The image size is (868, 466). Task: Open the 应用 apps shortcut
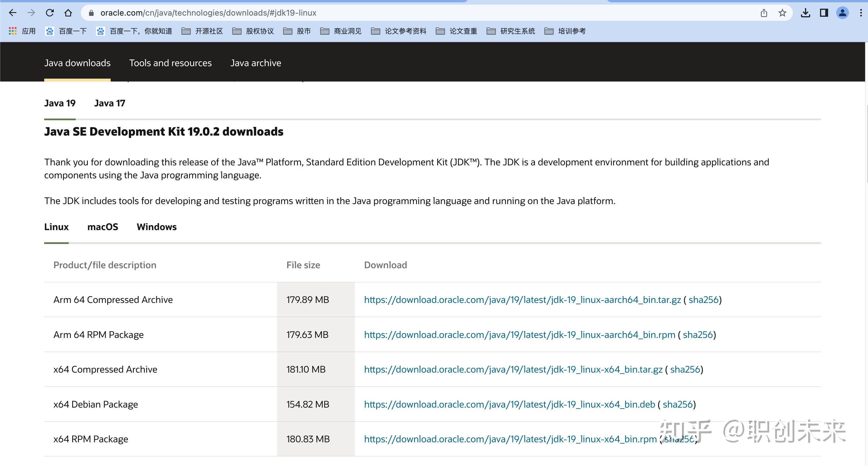pyautogui.click(x=22, y=31)
